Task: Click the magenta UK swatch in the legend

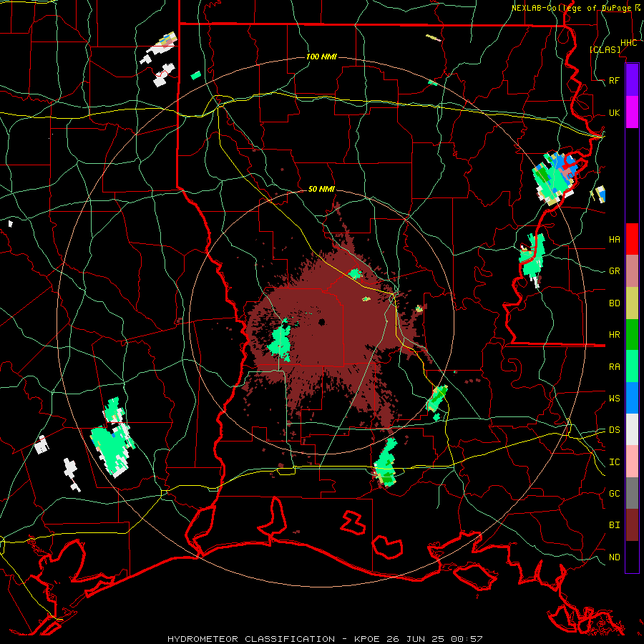Action: click(x=632, y=112)
